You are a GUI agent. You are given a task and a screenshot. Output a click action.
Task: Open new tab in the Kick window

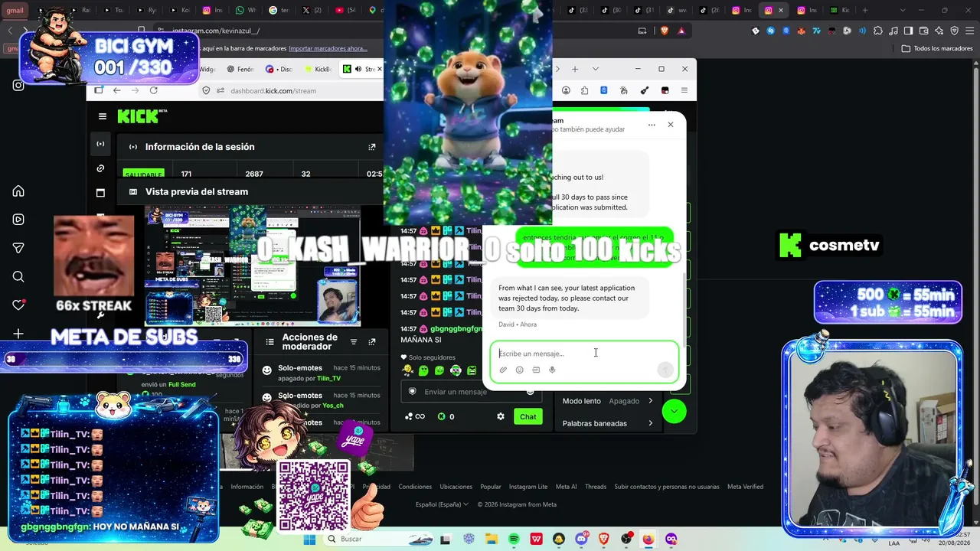click(575, 69)
